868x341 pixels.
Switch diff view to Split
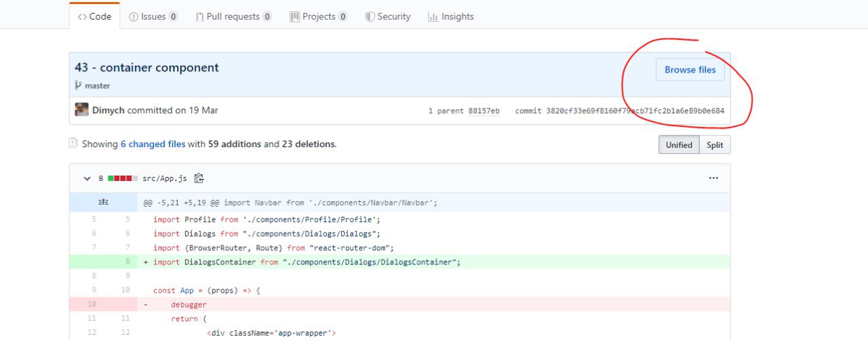715,145
